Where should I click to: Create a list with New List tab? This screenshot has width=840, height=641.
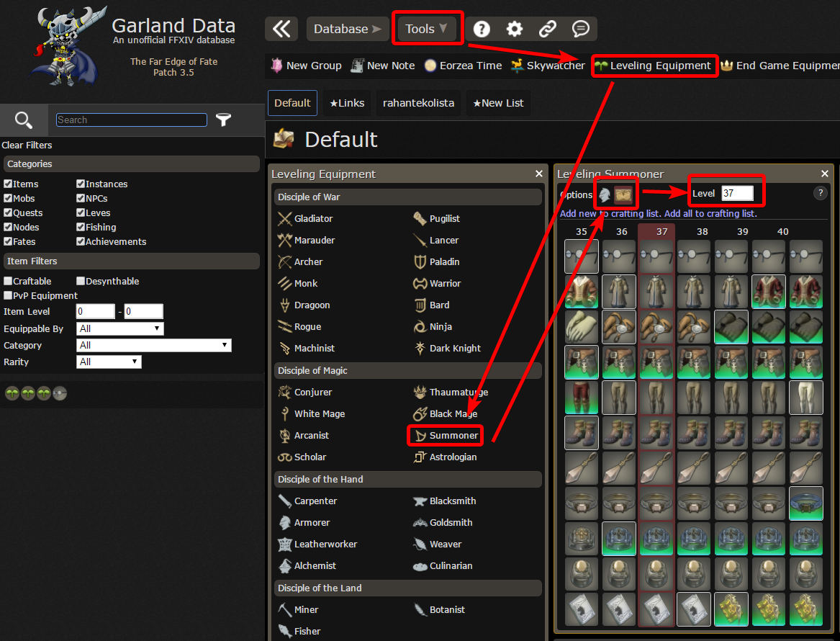pyautogui.click(x=498, y=103)
